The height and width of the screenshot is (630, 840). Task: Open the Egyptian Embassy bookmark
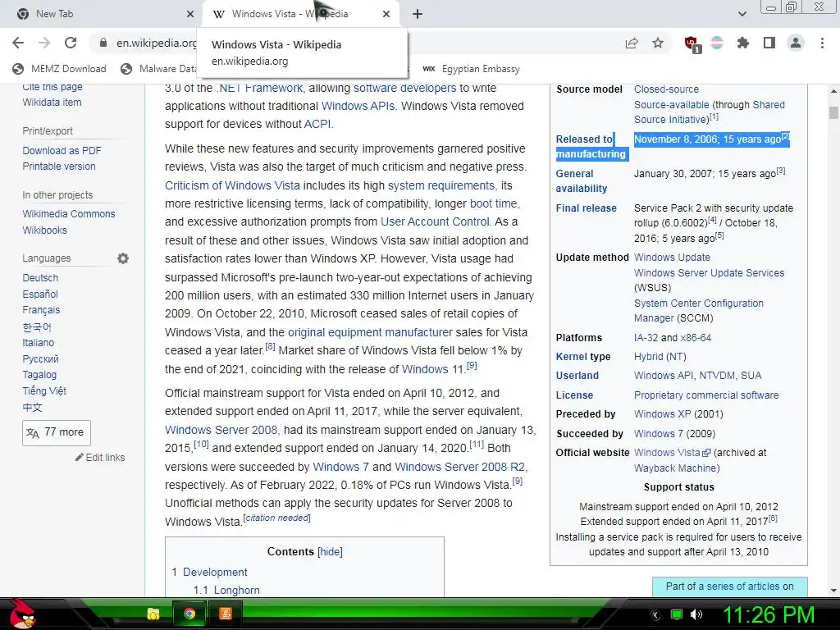click(x=471, y=69)
